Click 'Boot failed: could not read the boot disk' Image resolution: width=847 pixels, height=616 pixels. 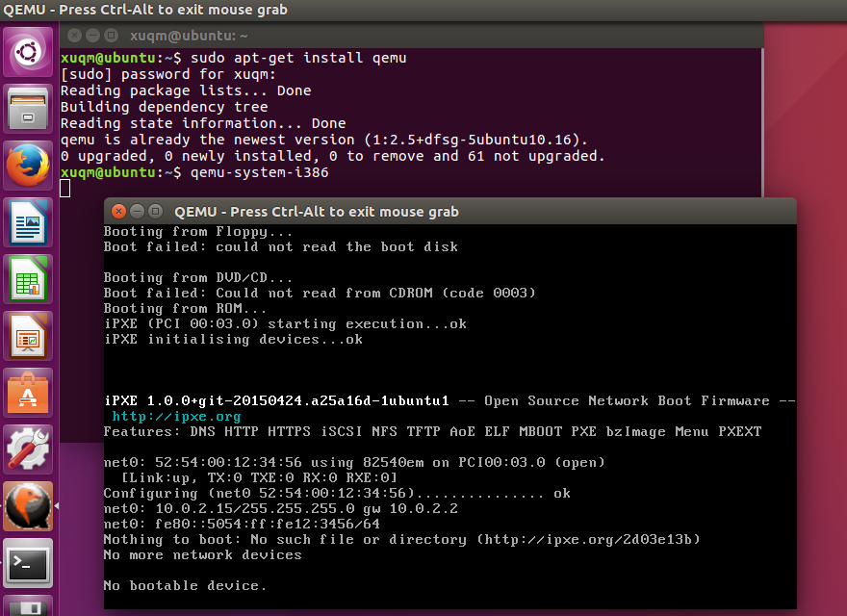(281, 247)
